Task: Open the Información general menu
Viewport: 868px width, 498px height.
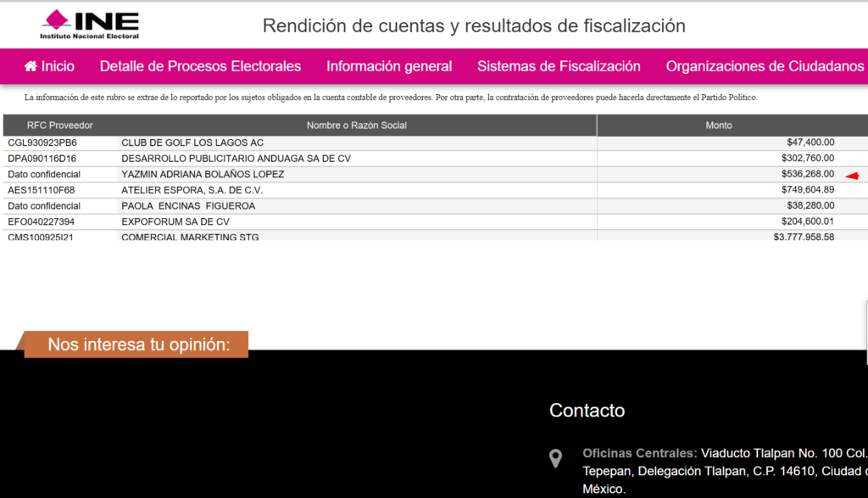Action: click(389, 66)
